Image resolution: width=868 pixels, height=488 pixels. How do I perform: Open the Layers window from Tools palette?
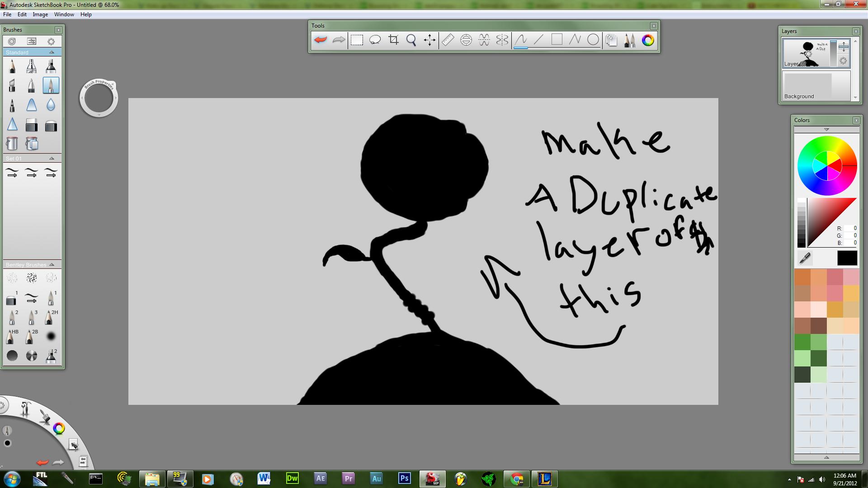(x=611, y=40)
